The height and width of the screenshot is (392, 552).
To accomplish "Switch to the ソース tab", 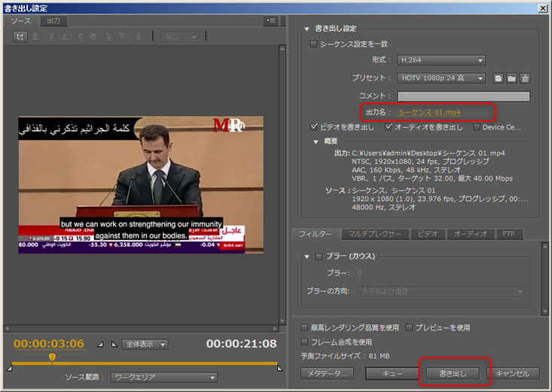I will 21,21.
